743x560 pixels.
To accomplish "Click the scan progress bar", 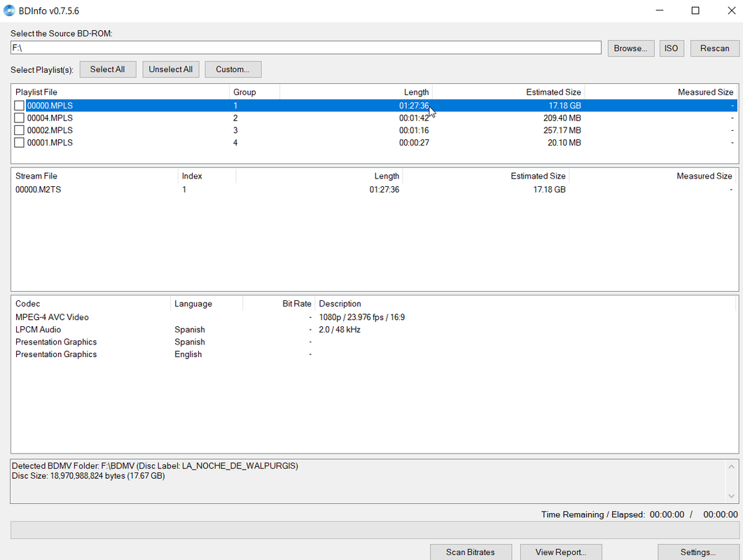I will tap(375, 530).
